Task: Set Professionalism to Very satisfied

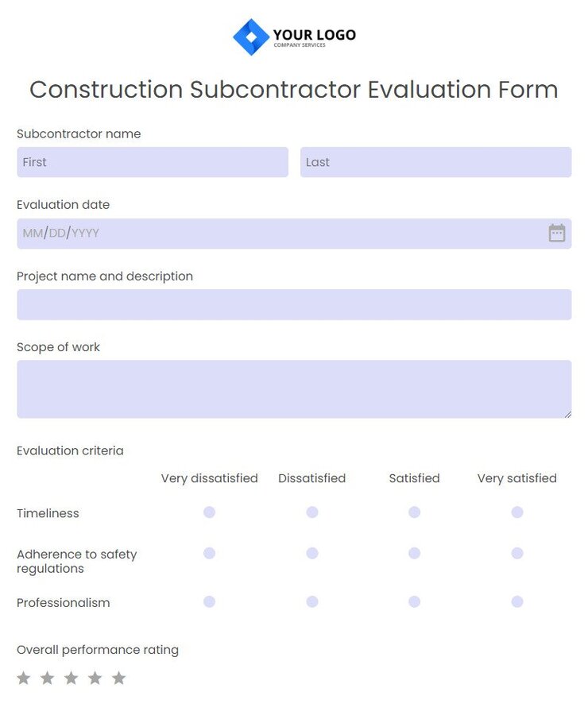Action: (x=517, y=602)
